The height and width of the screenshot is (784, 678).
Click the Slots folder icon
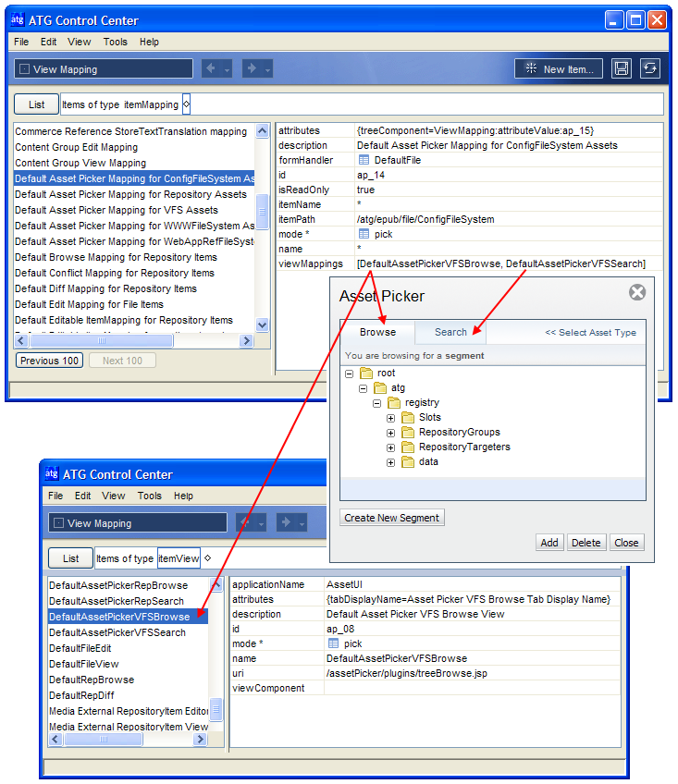pyautogui.click(x=408, y=417)
